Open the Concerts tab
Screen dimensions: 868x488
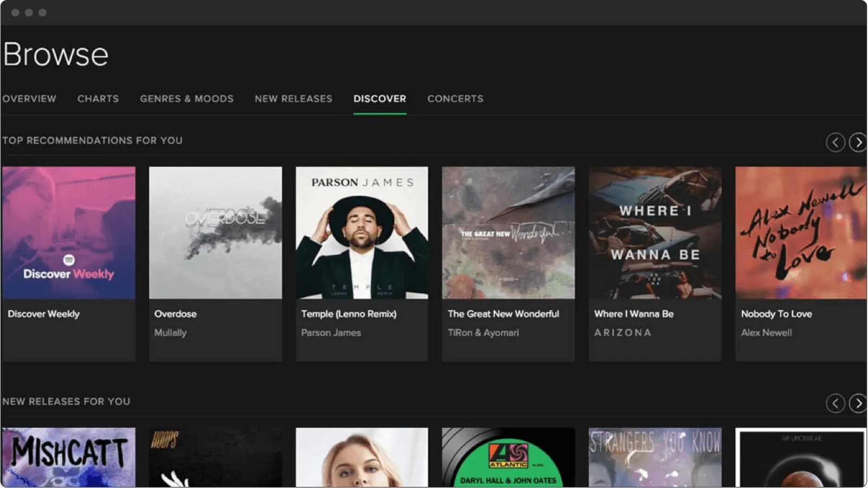(455, 99)
